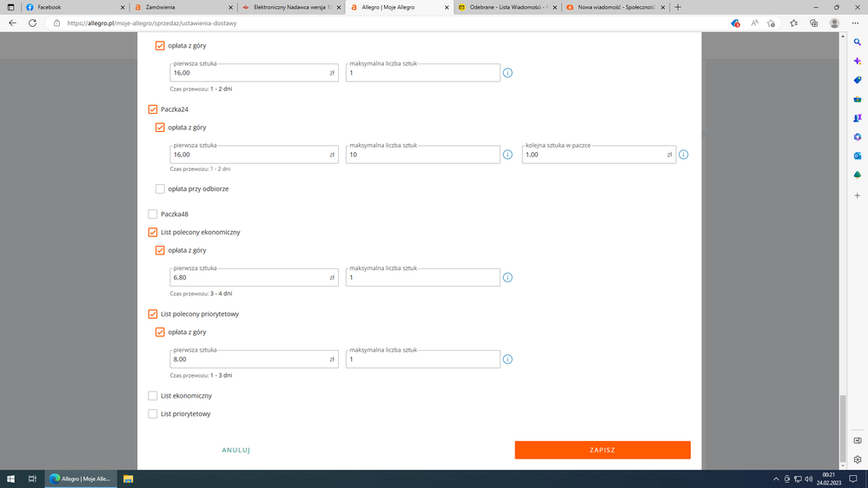Open a new browser tab with plus button
Screen dimensions: 868x488
pyautogui.click(x=678, y=7)
